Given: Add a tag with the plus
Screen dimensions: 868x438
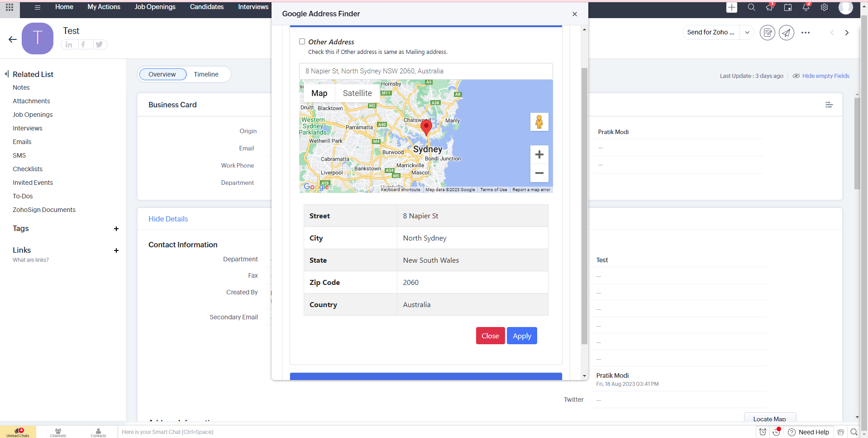Looking at the screenshot, I should click(x=116, y=229).
